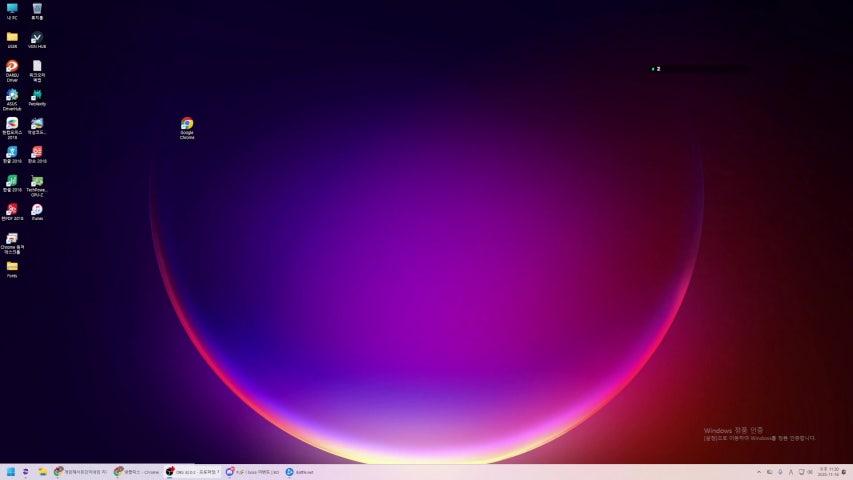Image resolution: width=853 pixels, height=480 pixels.
Task: Select the ASUS DriverHub icon
Action: coord(12,95)
